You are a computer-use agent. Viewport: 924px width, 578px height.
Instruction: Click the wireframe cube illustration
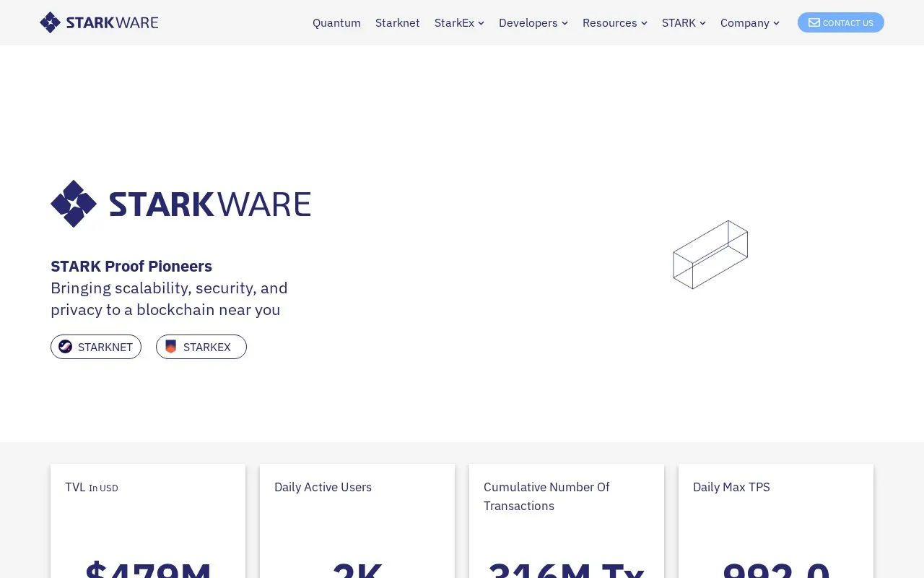point(710,254)
